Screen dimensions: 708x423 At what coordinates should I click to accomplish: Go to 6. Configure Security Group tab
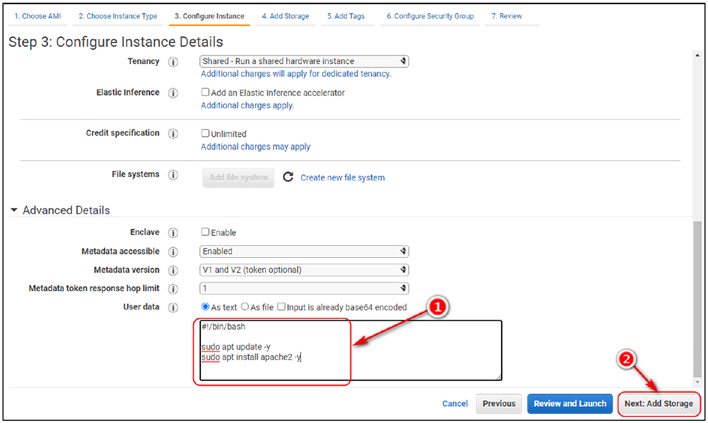pyautogui.click(x=430, y=16)
